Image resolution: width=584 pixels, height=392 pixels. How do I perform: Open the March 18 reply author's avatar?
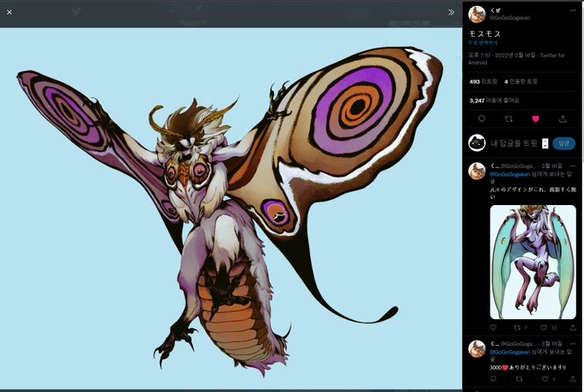(477, 349)
